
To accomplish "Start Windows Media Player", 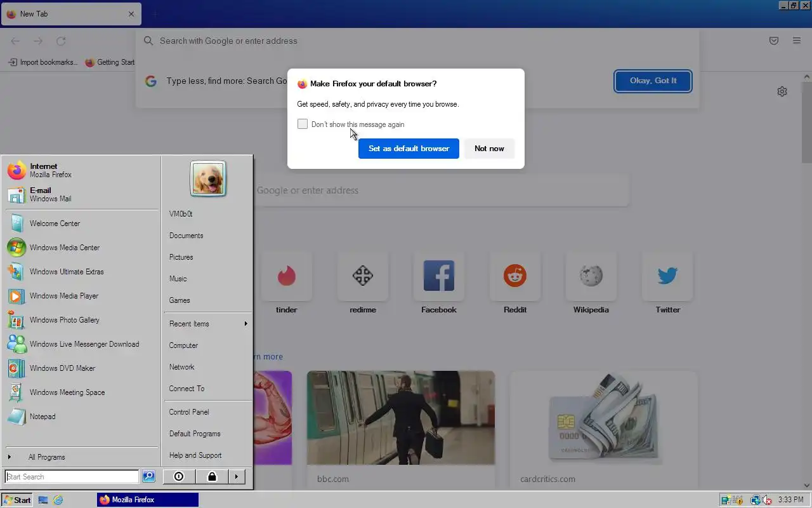I will [x=81, y=296].
